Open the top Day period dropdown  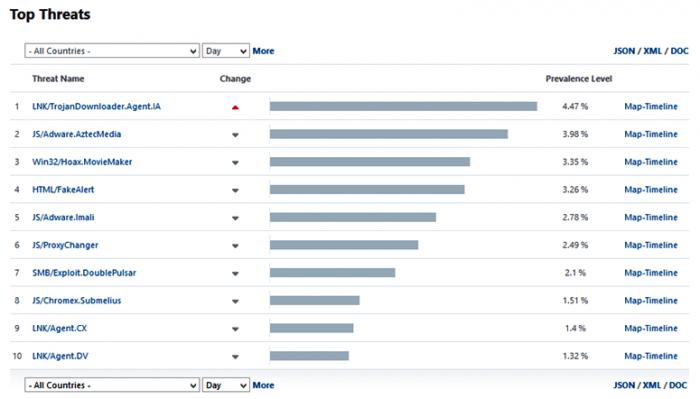(x=225, y=51)
